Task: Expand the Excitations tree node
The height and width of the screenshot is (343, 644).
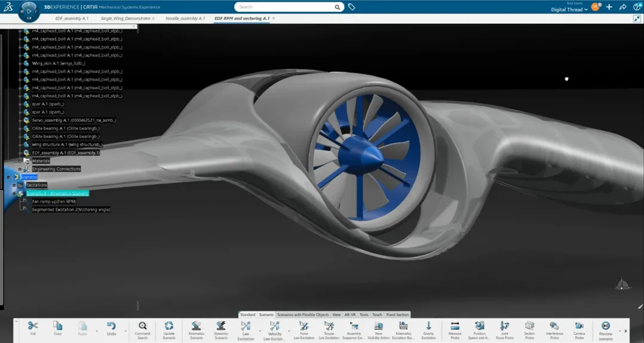Action: (14, 185)
